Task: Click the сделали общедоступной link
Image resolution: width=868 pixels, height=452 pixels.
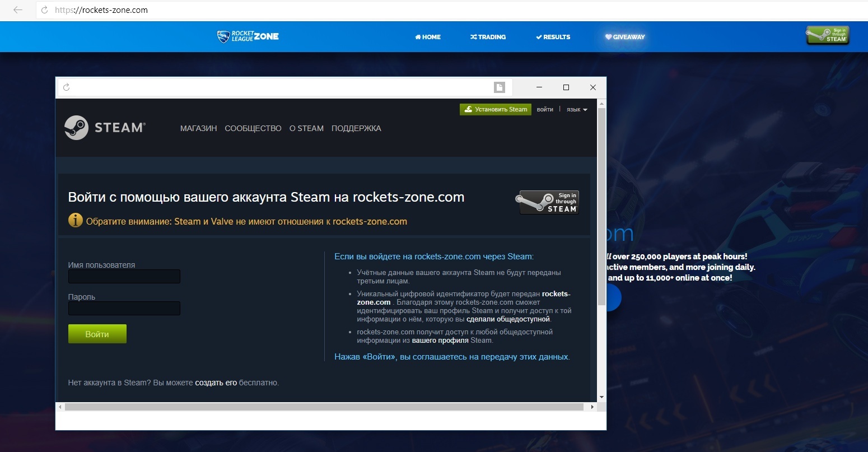Action: click(x=508, y=319)
